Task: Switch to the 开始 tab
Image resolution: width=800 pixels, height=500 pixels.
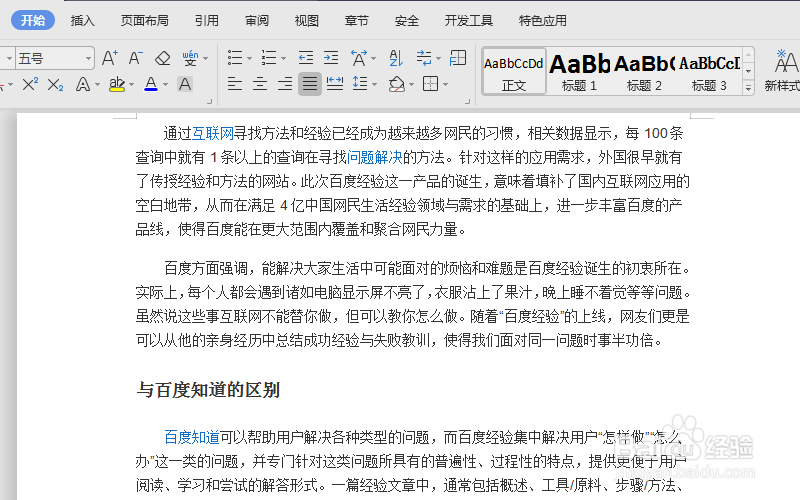Action: [33, 20]
